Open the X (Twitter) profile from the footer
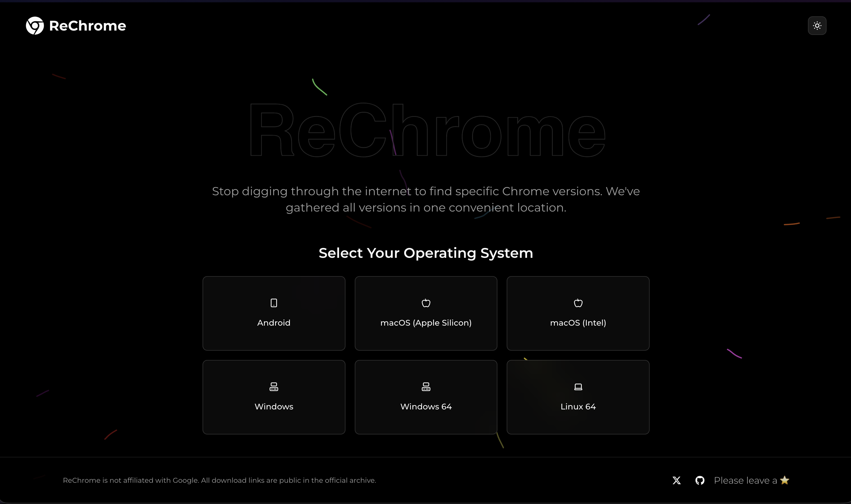Image resolution: width=851 pixels, height=504 pixels. (676, 480)
